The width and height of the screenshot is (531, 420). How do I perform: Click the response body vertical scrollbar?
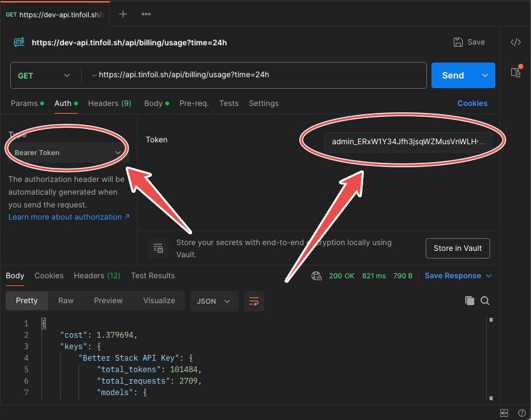click(491, 359)
